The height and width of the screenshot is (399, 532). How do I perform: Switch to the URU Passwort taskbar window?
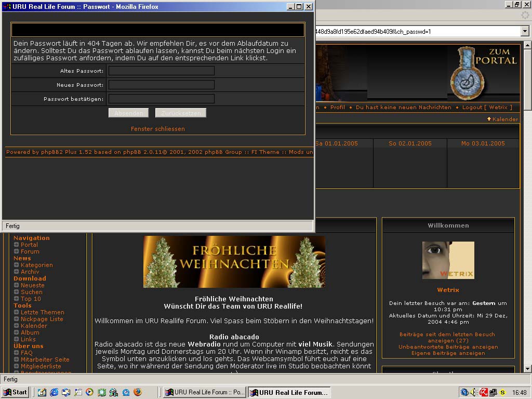click(204, 392)
